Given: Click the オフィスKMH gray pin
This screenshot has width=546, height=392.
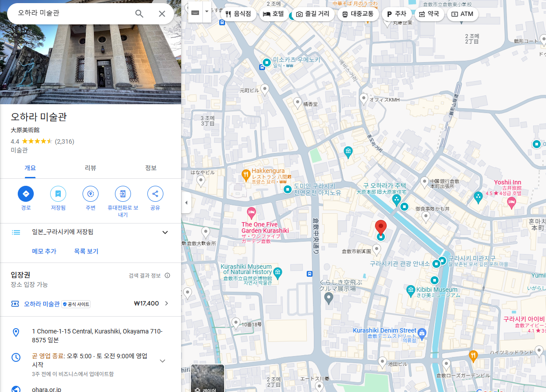Looking at the screenshot, I should [x=364, y=98].
